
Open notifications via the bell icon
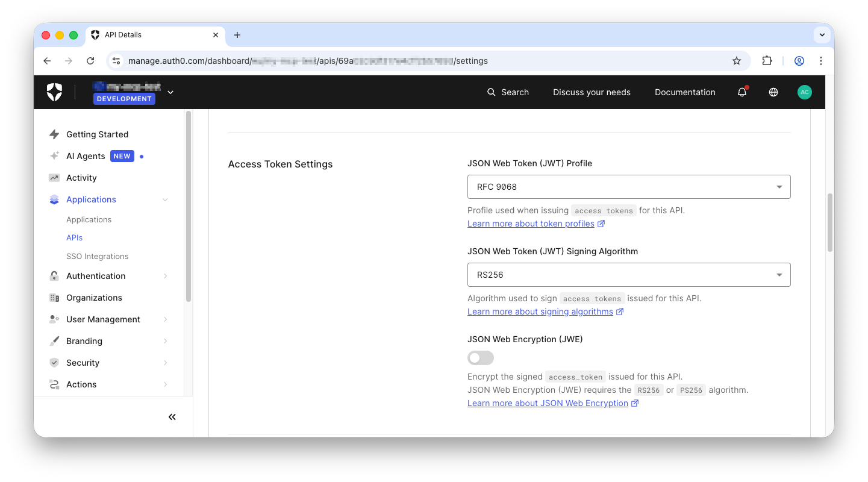pos(742,92)
